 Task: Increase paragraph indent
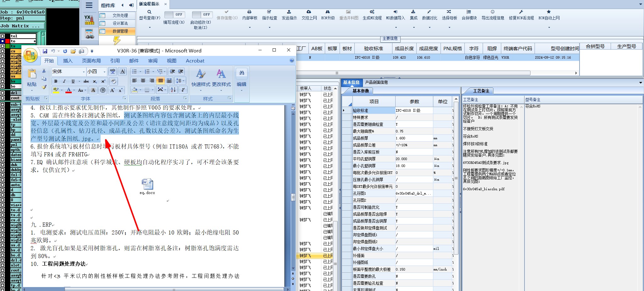click(x=181, y=72)
